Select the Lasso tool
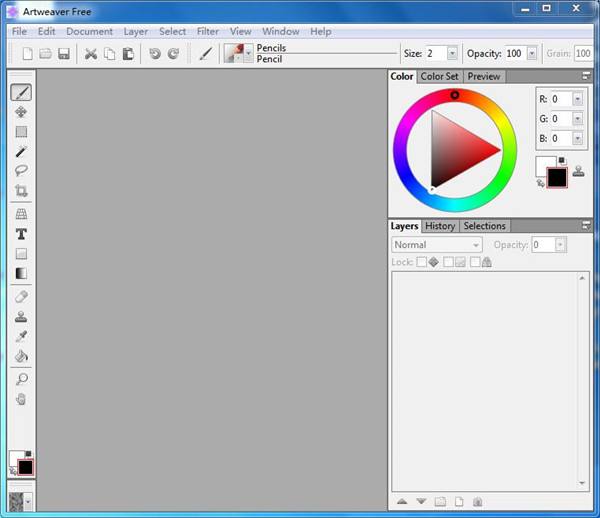The width and height of the screenshot is (600, 518). click(21, 171)
